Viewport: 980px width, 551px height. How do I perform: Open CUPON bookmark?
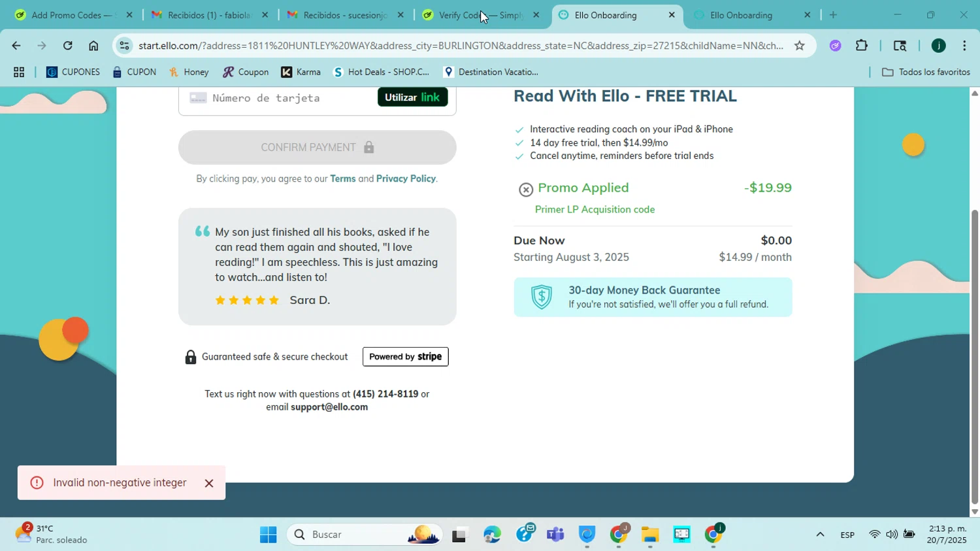click(134, 72)
